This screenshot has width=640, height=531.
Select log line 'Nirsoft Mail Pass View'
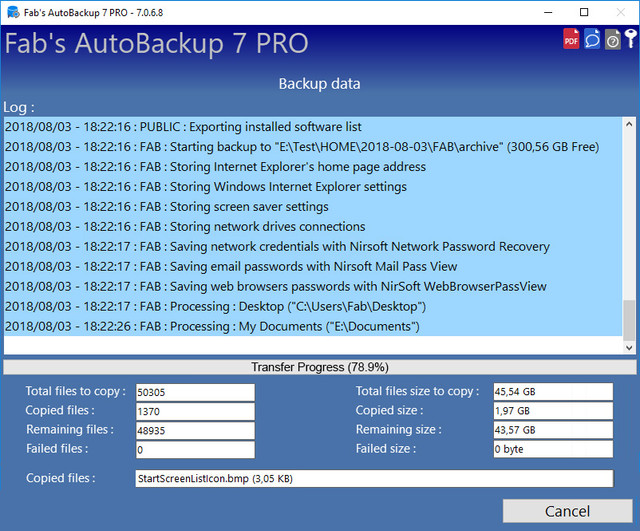tap(313, 267)
